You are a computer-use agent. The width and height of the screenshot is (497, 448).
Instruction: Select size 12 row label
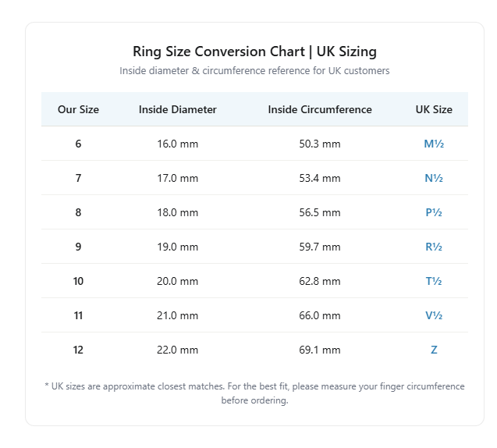pyautogui.click(x=78, y=350)
